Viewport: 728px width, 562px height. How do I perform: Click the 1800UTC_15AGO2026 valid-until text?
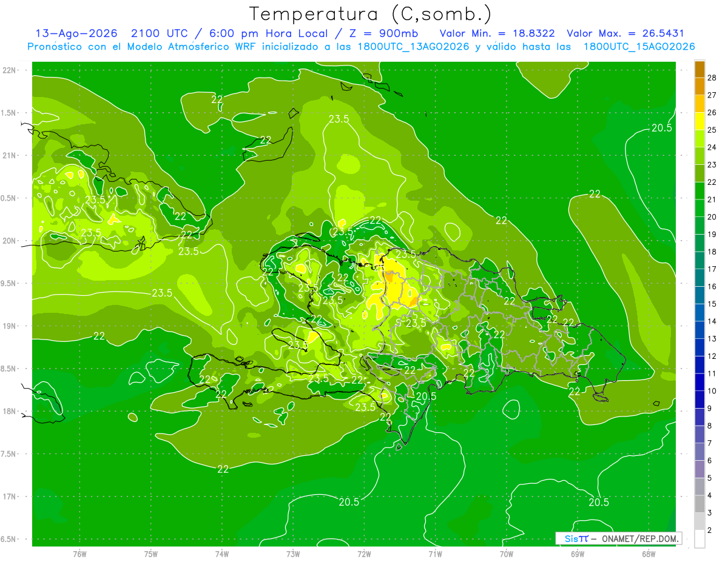[x=639, y=47]
